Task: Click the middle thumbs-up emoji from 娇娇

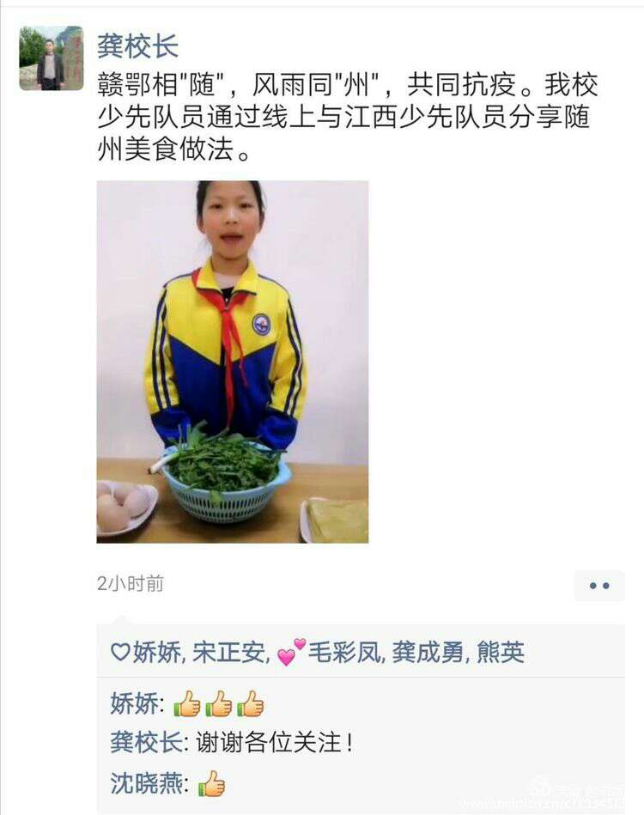Action: 219,703
